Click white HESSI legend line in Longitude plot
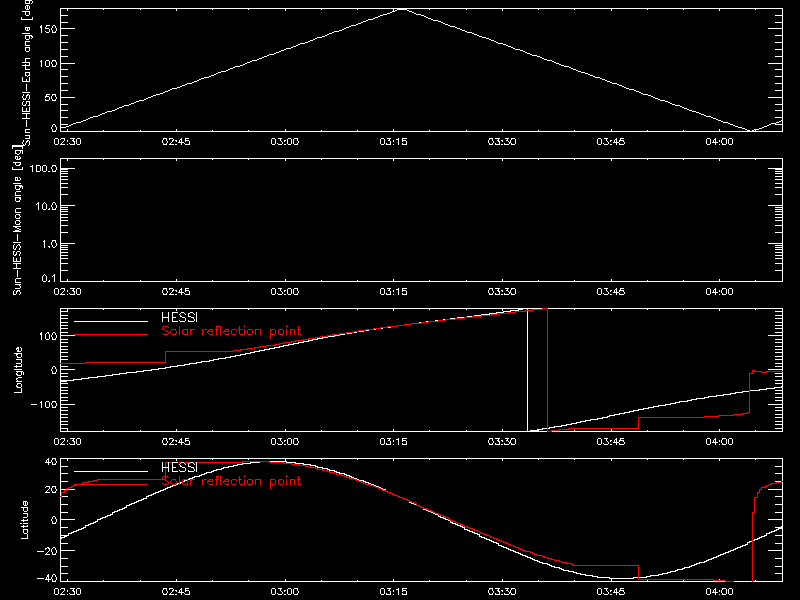 coord(111,321)
